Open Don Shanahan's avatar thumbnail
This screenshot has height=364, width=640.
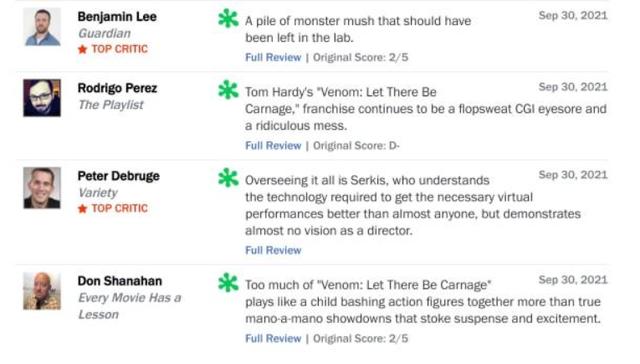42,291
